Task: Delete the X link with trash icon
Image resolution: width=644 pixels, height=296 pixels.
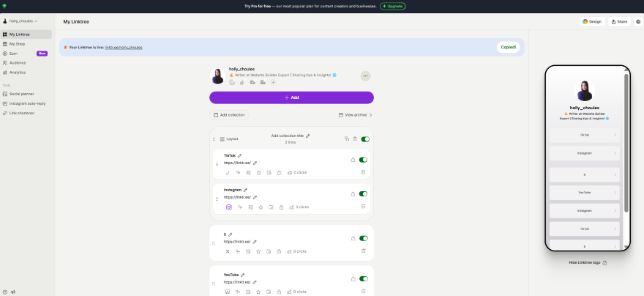Action: pyautogui.click(x=363, y=251)
